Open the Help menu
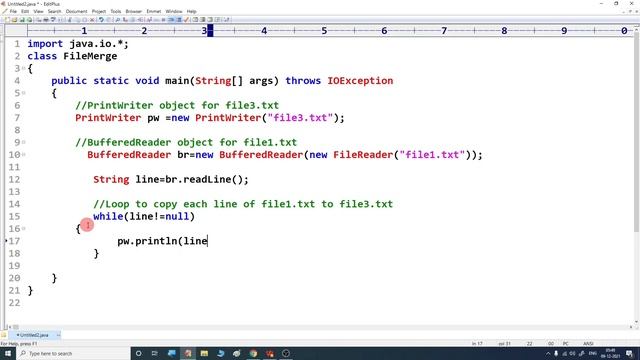This screenshot has height=360, width=640. tap(191, 11)
